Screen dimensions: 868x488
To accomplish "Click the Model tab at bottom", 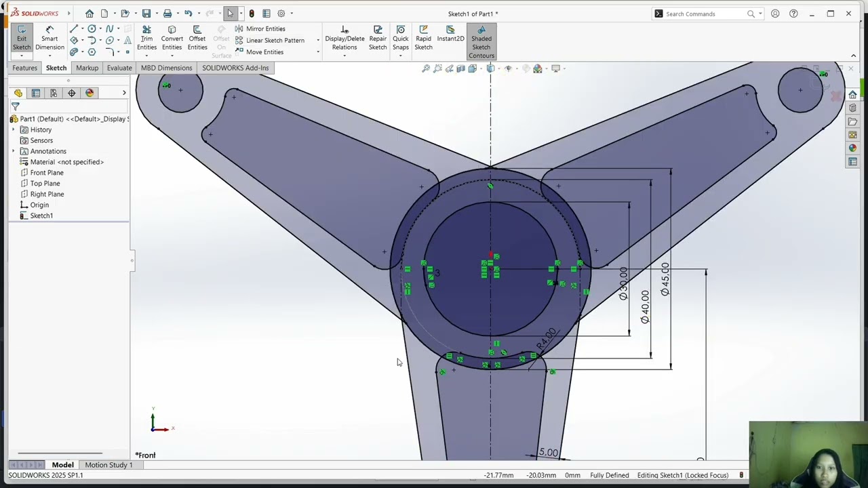I will coord(62,465).
